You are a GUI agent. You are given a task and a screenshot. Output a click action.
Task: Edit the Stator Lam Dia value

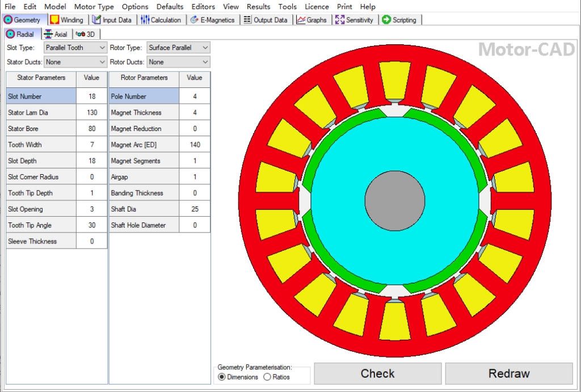tap(92, 112)
